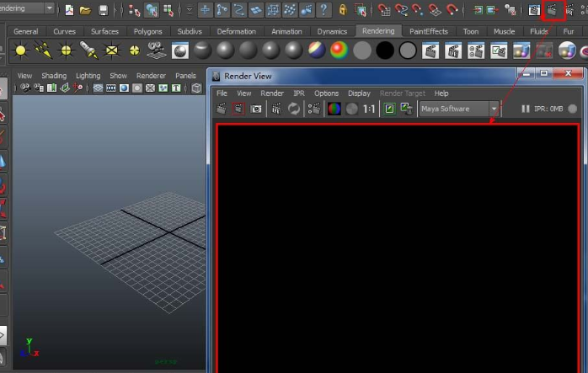Pause the IPR tuning
588x373 pixels.
[526, 109]
